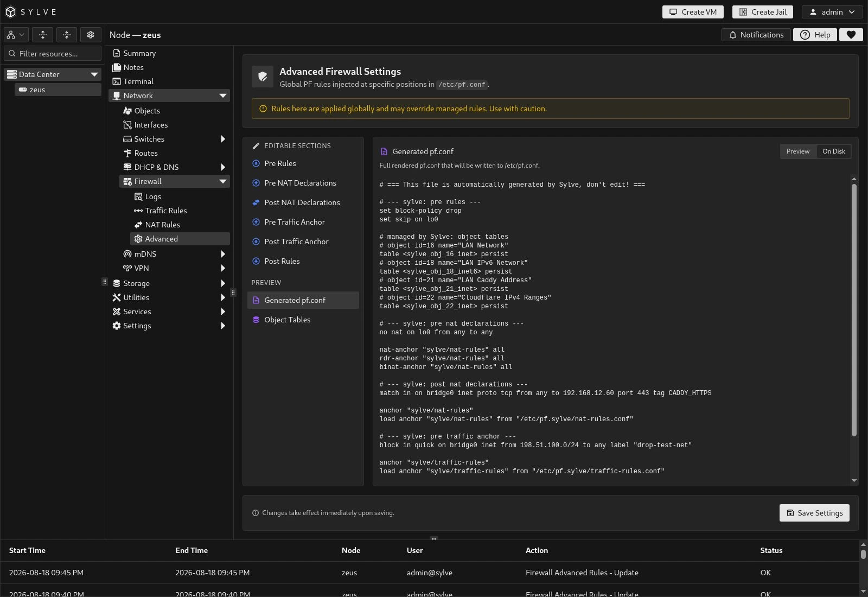Expand the Services section arrow
Screen dimensions: 868x597
point(222,312)
